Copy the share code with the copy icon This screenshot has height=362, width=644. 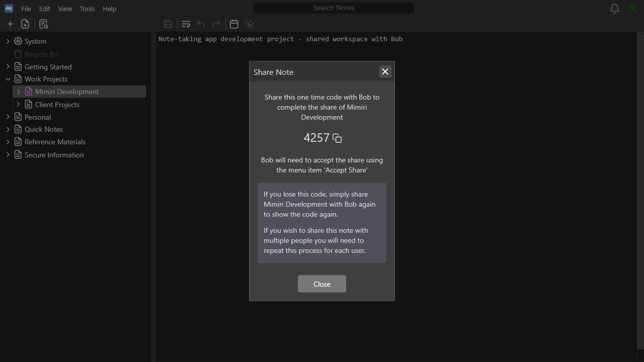[337, 138]
